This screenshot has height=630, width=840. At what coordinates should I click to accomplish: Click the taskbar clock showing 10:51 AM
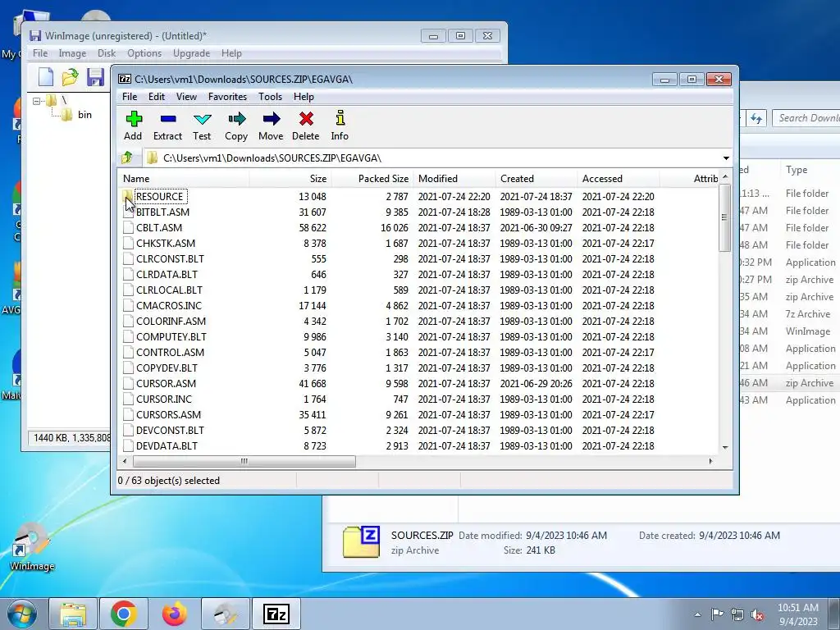point(797,614)
